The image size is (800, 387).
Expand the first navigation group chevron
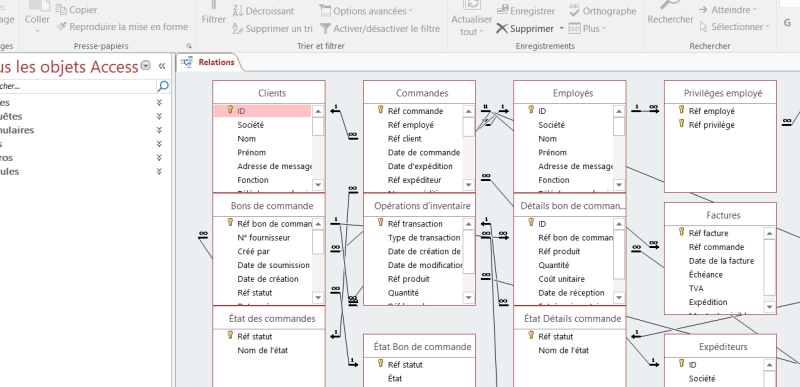159,102
